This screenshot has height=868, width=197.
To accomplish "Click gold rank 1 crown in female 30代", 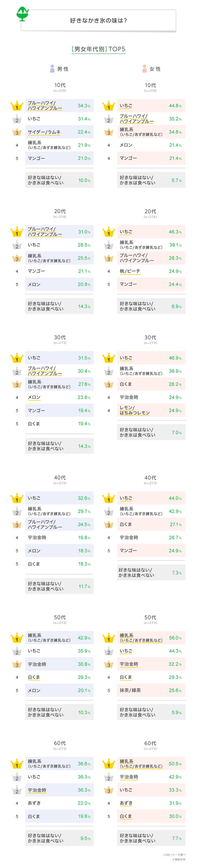I will click(x=108, y=358).
